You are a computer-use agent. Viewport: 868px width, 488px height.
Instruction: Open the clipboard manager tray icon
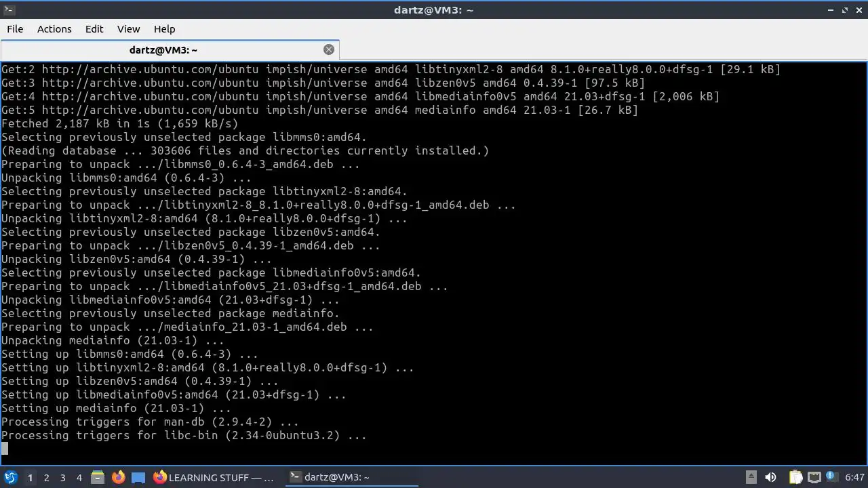[795, 478]
